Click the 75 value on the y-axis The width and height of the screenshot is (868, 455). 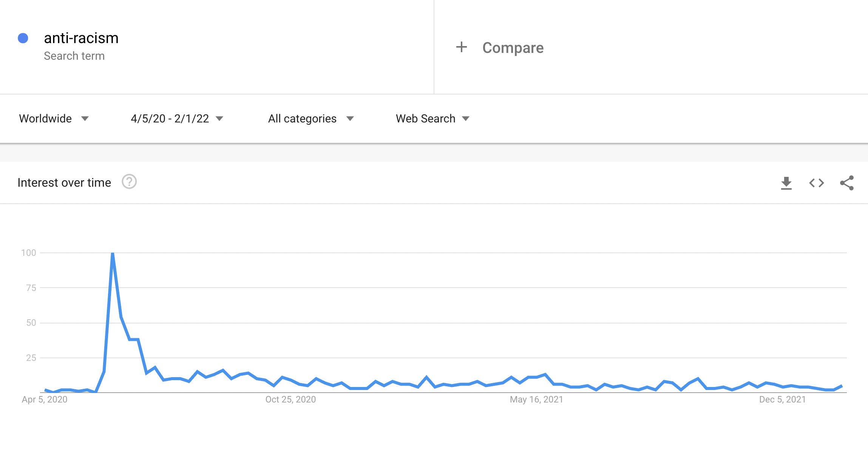pyautogui.click(x=31, y=288)
